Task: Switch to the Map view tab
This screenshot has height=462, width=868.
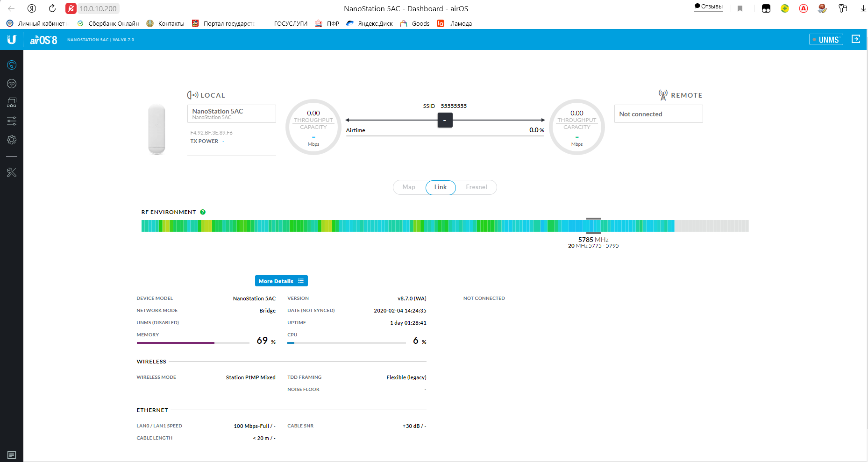Action: pyautogui.click(x=409, y=187)
